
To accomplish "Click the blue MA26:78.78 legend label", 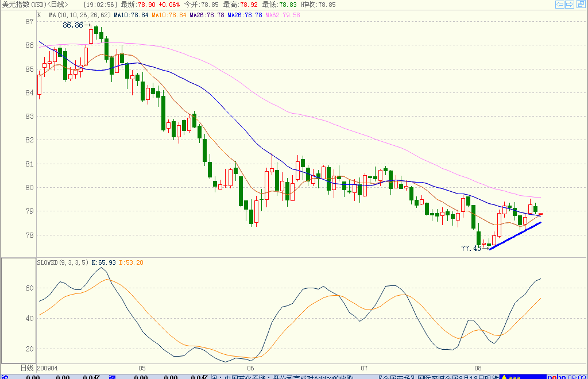I will [x=245, y=15].
